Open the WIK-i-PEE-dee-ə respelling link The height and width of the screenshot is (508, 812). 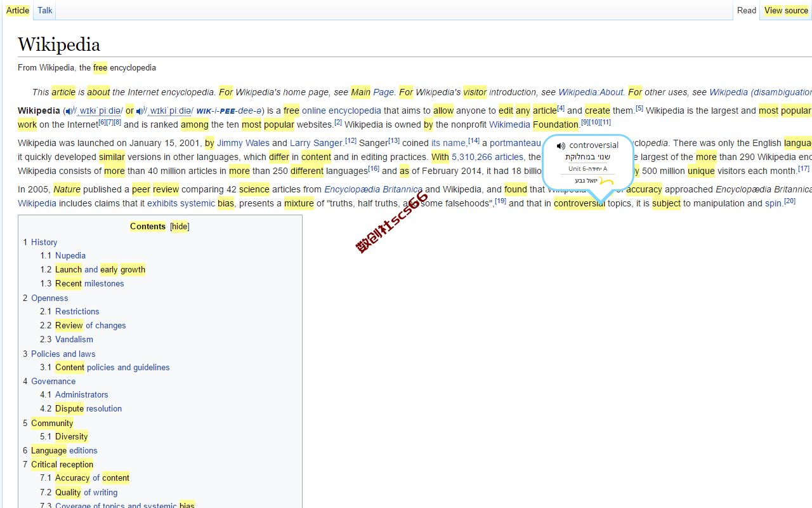click(x=230, y=111)
